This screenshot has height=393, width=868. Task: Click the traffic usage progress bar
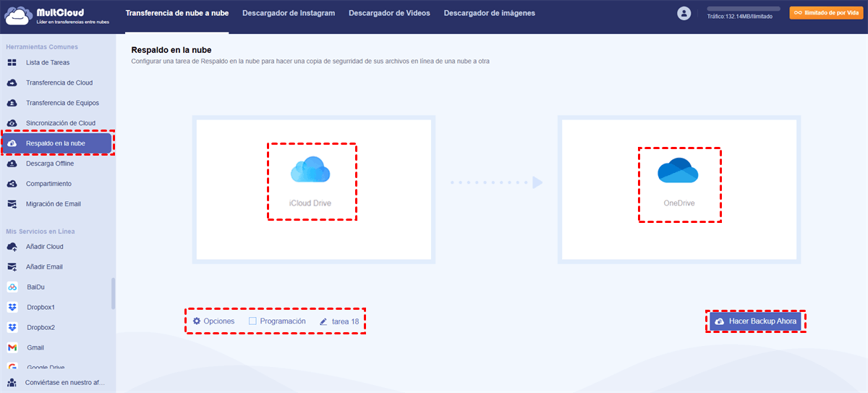click(x=743, y=9)
